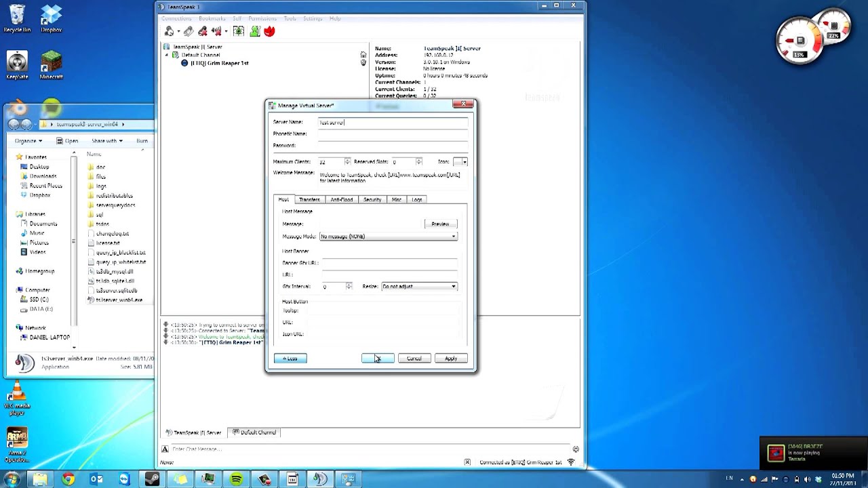Click the Disconnect from server toolbar icon

click(189, 31)
